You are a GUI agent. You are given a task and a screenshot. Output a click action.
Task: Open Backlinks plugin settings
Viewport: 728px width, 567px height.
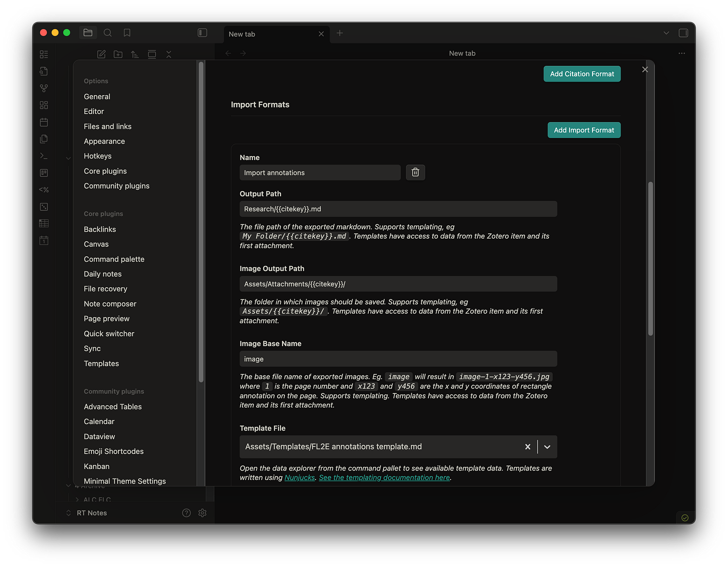(100, 229)
